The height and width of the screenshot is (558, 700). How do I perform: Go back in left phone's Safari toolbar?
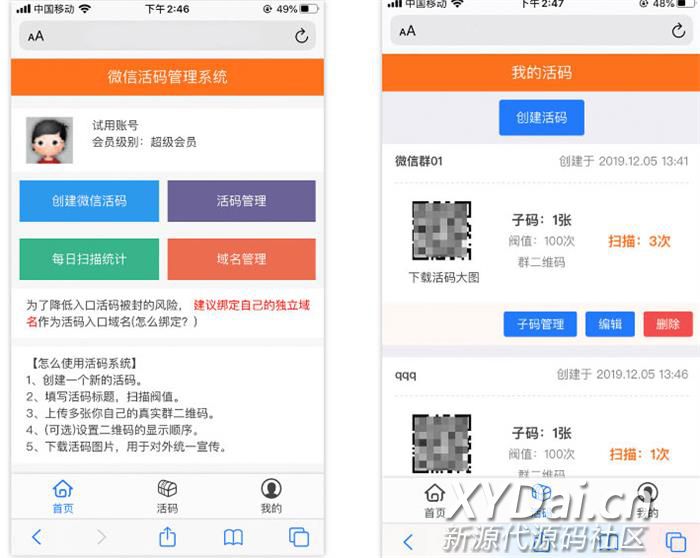(x=37, y=537)
